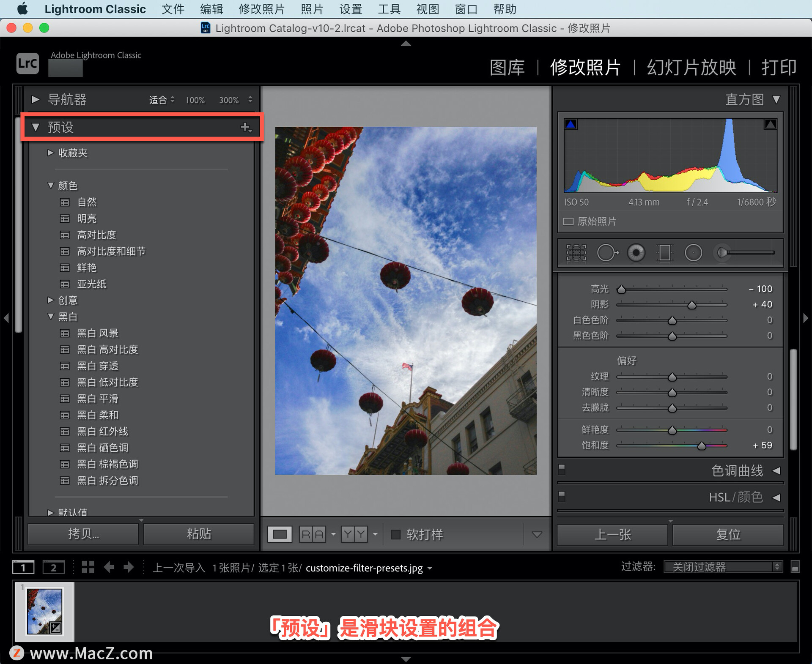The width and height of the screenshot is (812, 664).
Task: Open the 文件 menu
Action: pyautogui.click(x=173, y=9)
